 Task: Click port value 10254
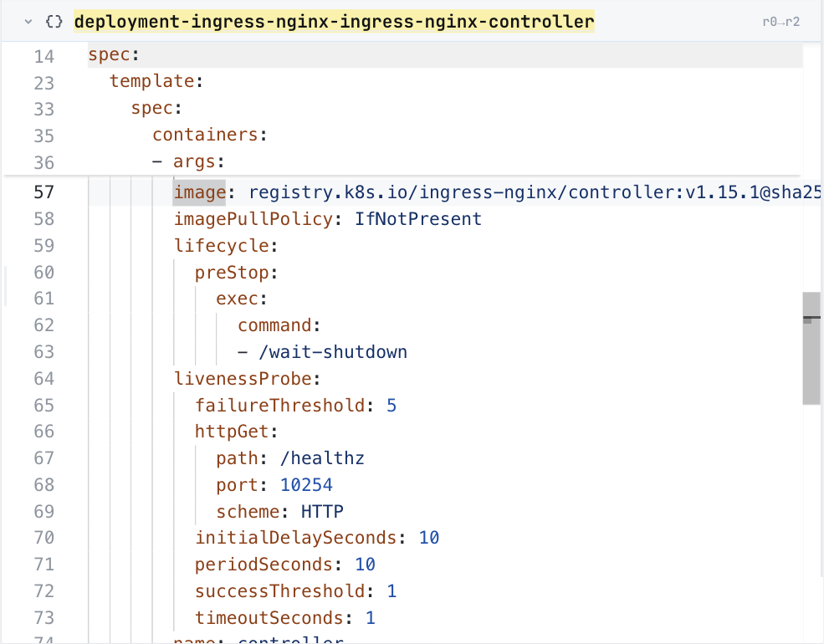(306, 485)
